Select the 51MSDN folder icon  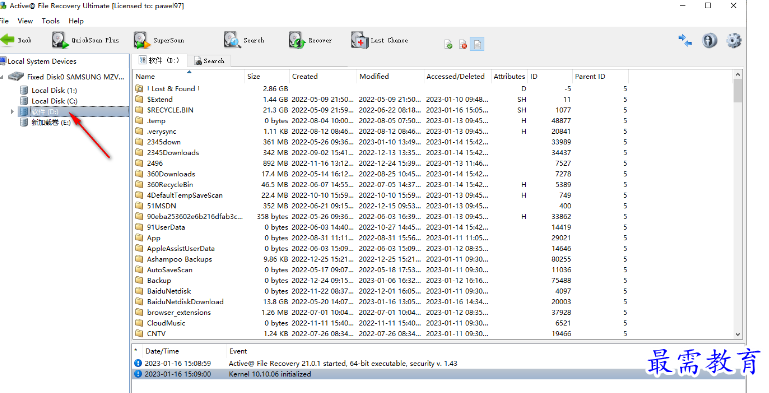tap(139, 206)
